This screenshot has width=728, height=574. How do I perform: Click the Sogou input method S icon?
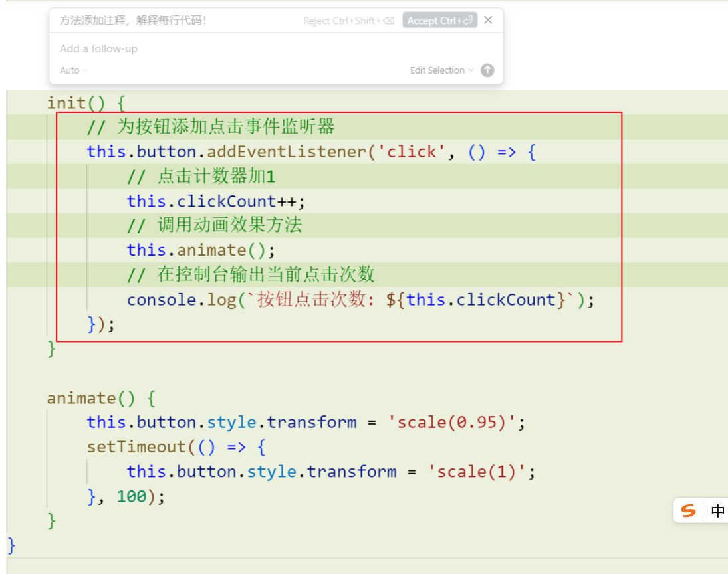pyautogui.click(x=688, y=511)
